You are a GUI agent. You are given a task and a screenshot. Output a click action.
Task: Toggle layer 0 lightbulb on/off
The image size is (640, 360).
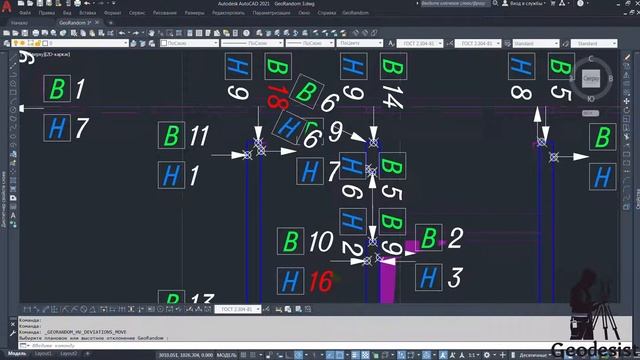pos(16,43)
